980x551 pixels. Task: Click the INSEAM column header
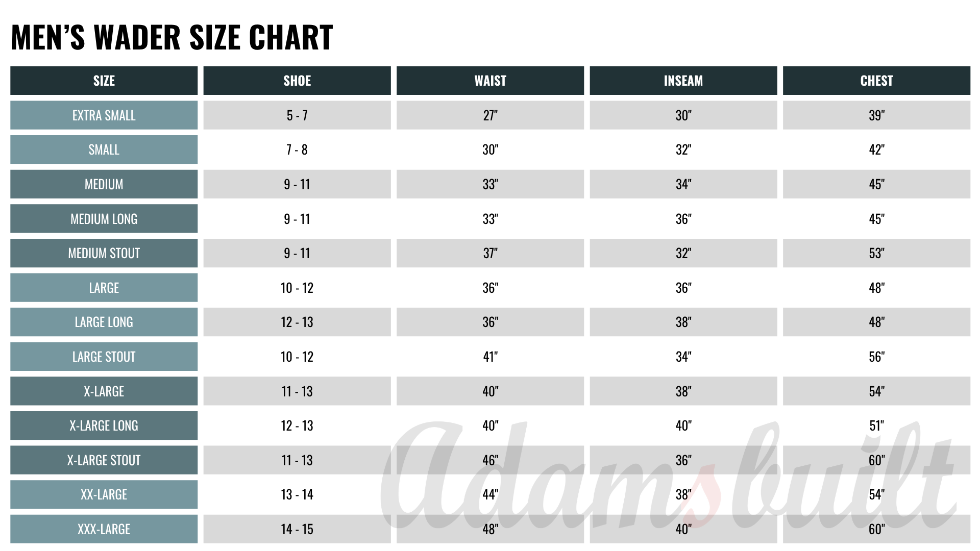click(683, 81)
